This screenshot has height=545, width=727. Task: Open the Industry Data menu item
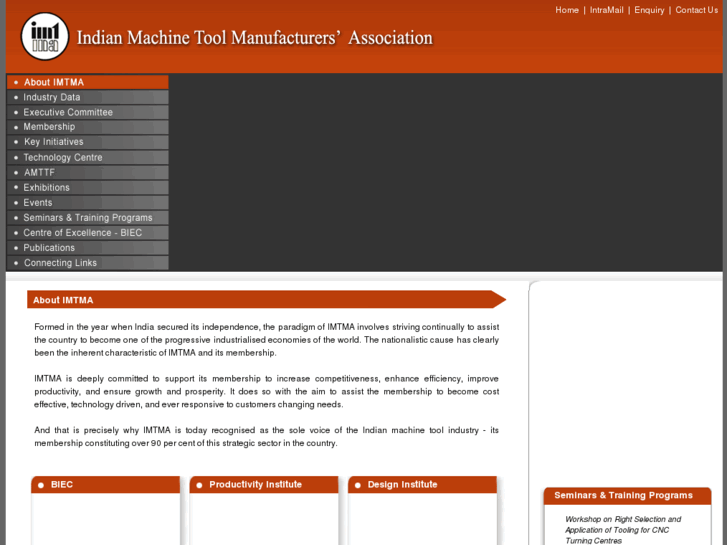tap(88, 97)
